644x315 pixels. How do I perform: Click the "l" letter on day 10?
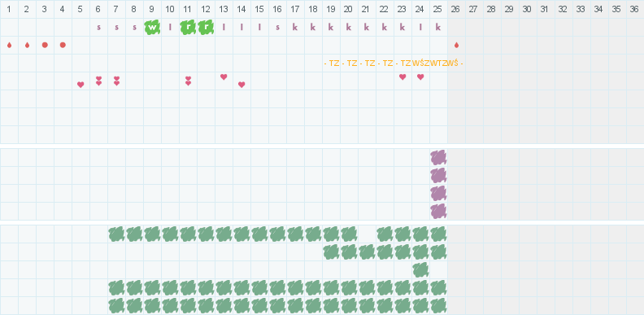[170, 28]
